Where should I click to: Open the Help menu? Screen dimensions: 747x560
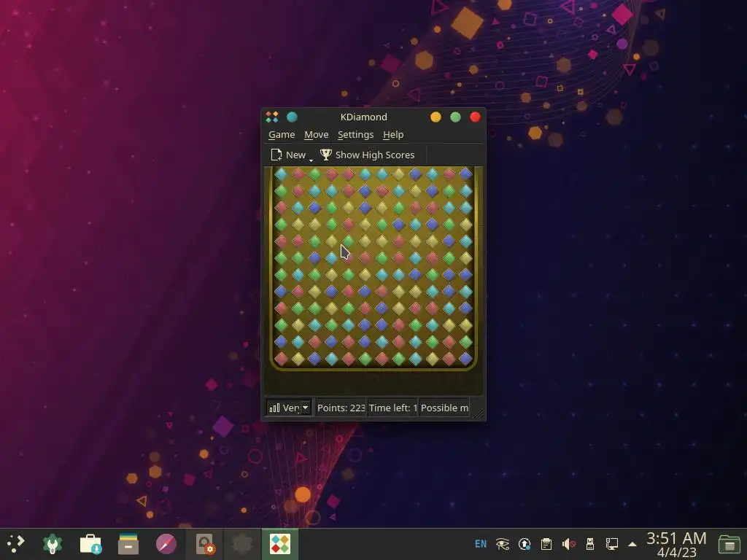coord(393,135)
